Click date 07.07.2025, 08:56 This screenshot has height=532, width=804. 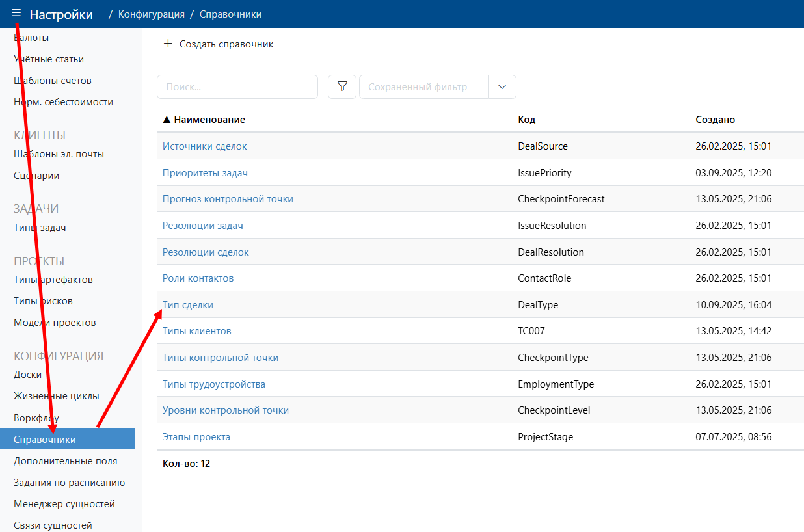pos(734,437)
